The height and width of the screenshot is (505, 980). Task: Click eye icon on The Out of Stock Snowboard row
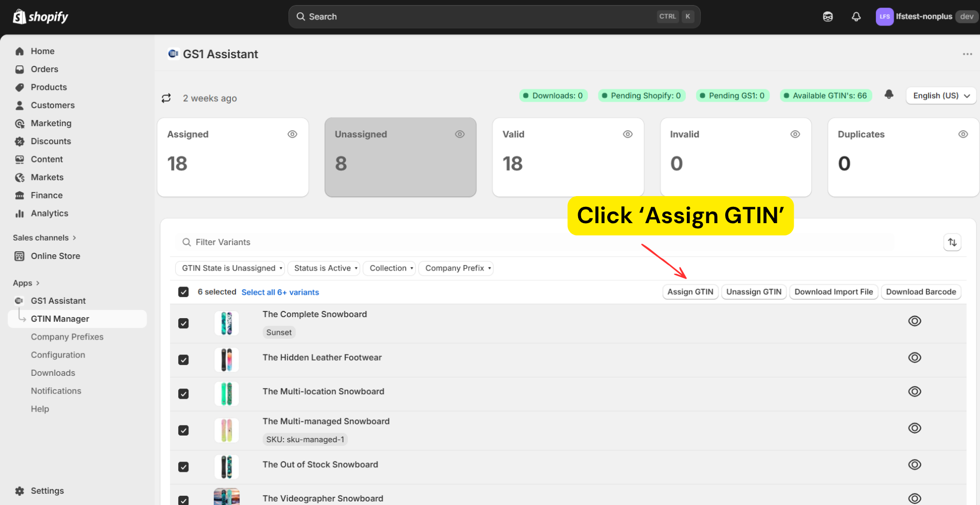(x=915, y=465)
